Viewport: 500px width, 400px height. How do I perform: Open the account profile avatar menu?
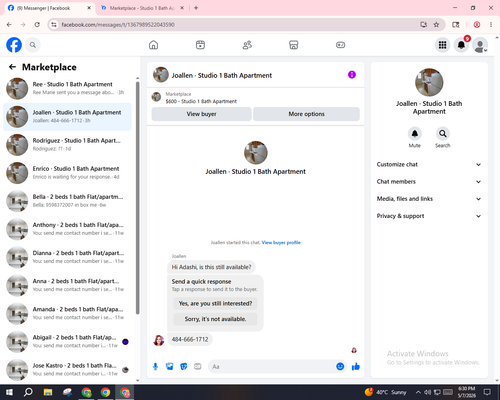point(480,45)
